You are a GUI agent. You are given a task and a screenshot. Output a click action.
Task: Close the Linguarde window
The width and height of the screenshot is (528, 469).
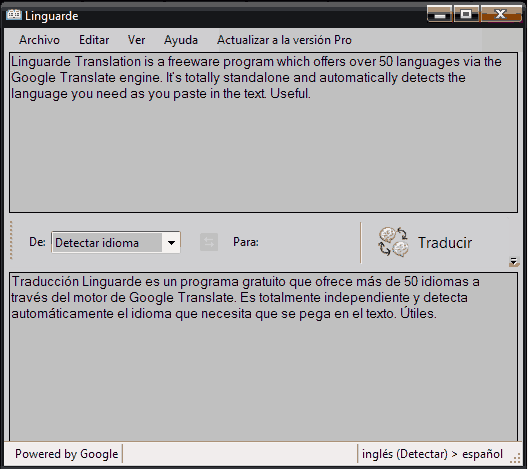click(x=501, y=14)
